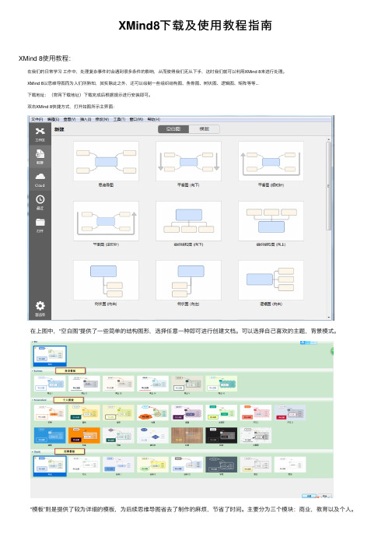Viewport: 392px width, 555px height.
Task: Click the scrollbar up arrow in structure list
Action: tap(328, 140)
